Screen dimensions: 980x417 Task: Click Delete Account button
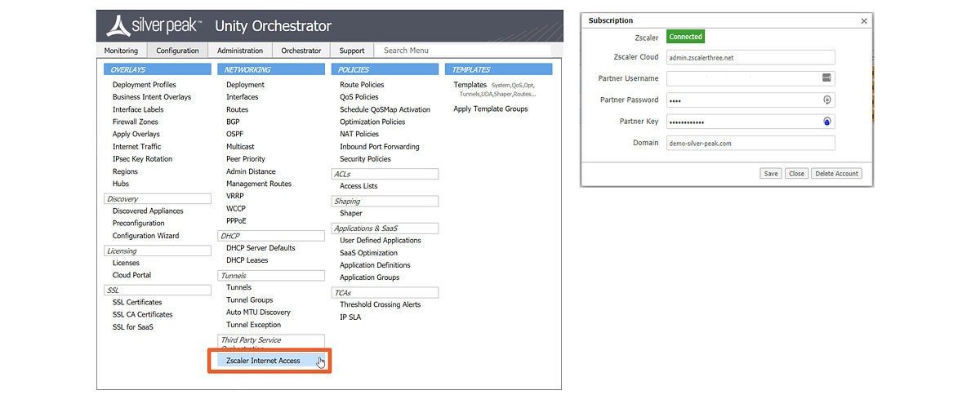coord(837,174)
